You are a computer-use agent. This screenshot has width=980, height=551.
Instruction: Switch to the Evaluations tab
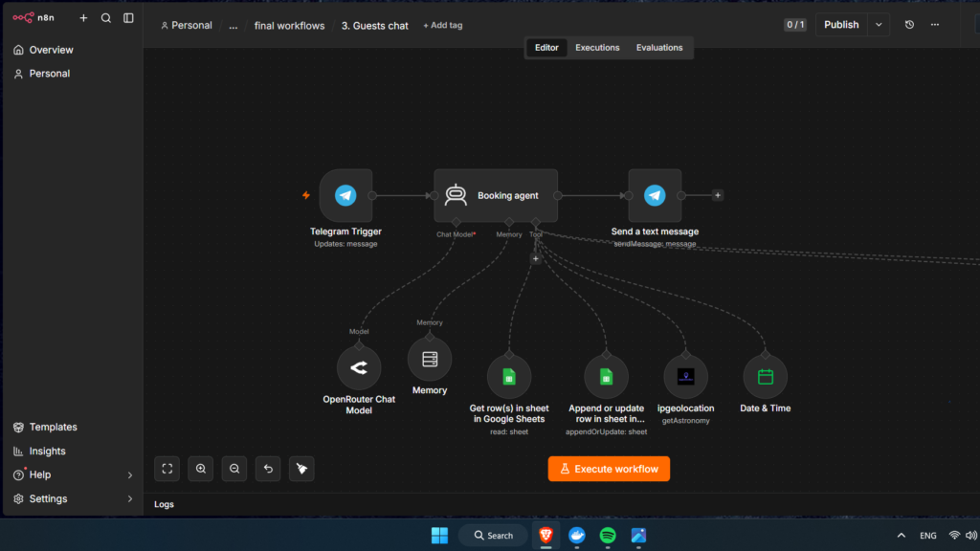(x=659, y=48)
